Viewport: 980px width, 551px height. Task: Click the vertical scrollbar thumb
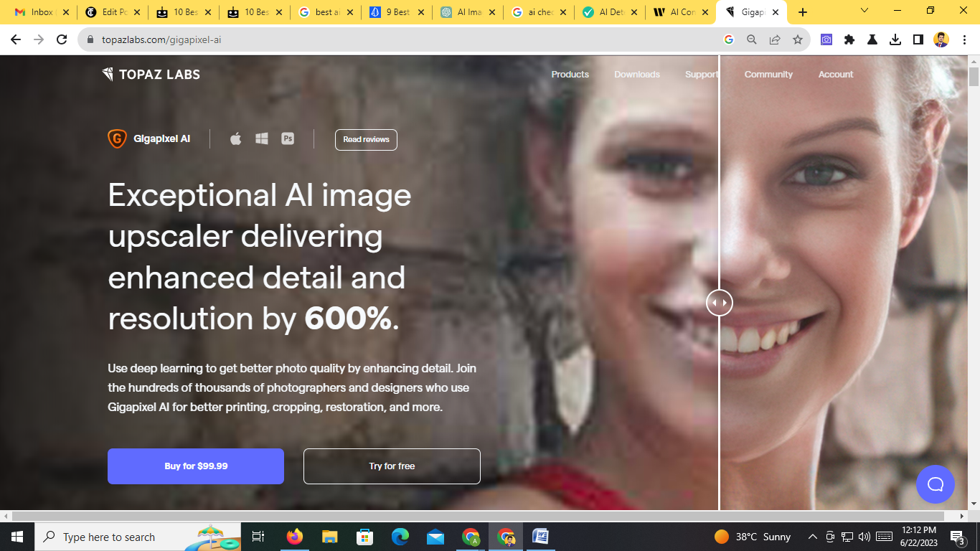coord(974,77)
